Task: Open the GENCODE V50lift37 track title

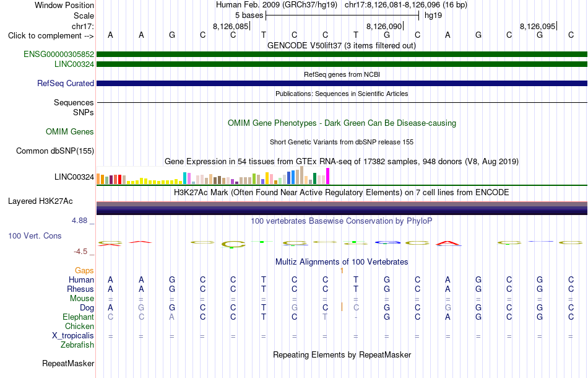Action: click(x=342, y=46)
